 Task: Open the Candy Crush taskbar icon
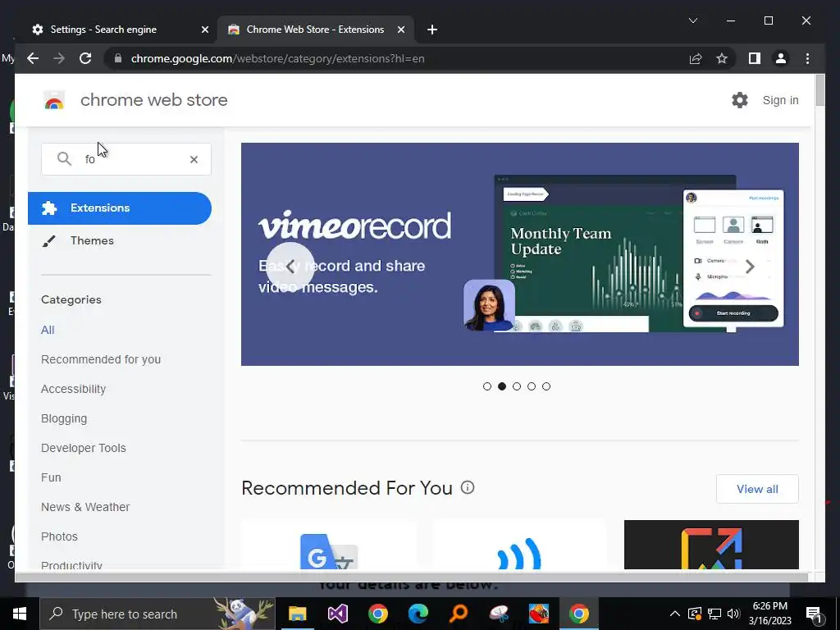538,614
